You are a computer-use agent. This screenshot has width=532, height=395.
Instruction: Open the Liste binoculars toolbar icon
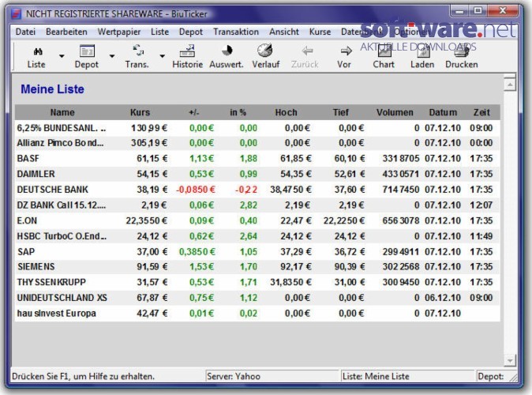[38, 51]
